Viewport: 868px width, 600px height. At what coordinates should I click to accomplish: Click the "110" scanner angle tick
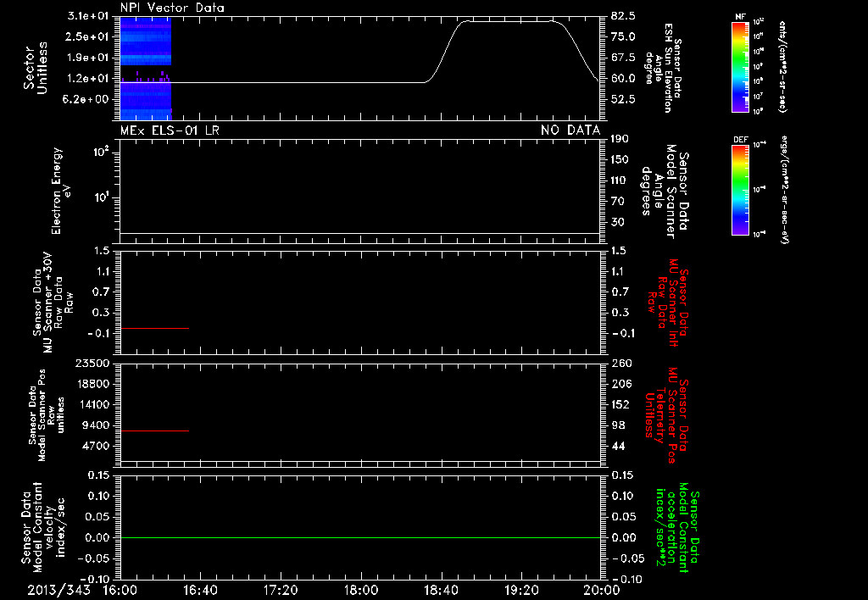pos(620,181)
